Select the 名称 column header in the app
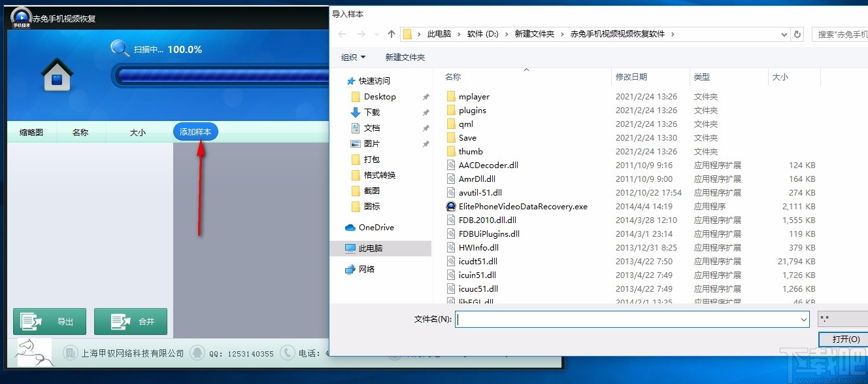The height and width of the screenshot is (384, 868). 80,132
